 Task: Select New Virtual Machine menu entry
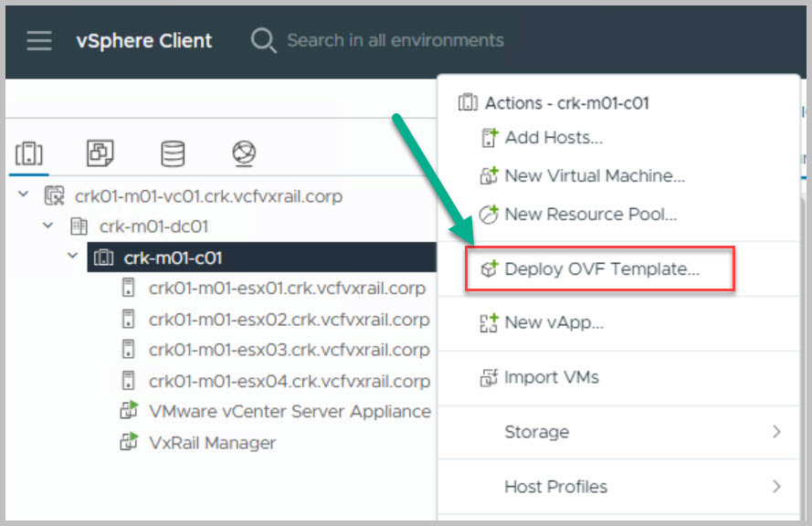pyautogui.click(x=594, y=176)
